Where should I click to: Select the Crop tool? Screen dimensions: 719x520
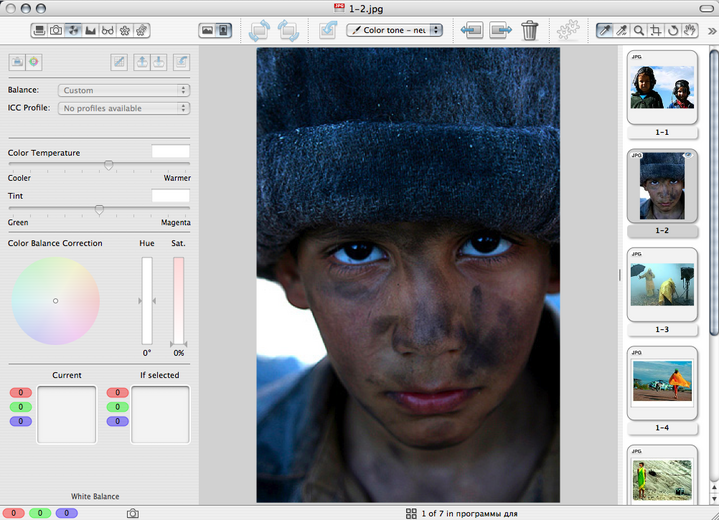tap(657, 31)
